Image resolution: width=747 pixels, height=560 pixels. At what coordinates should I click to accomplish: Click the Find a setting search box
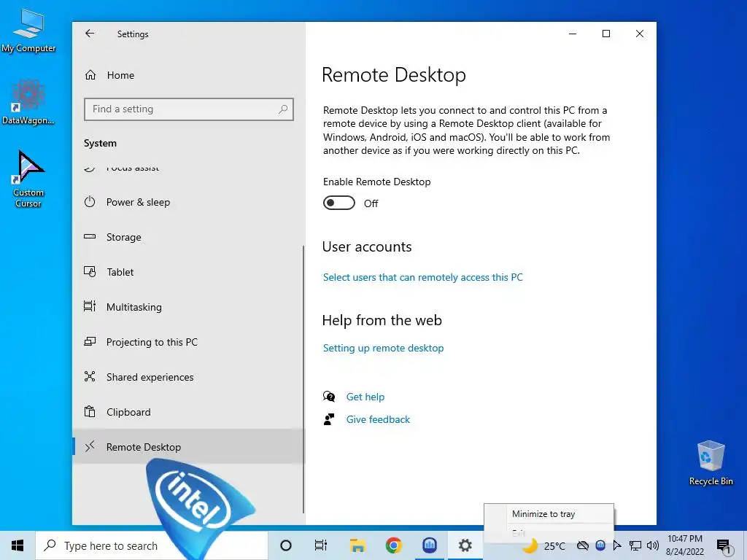189,109
